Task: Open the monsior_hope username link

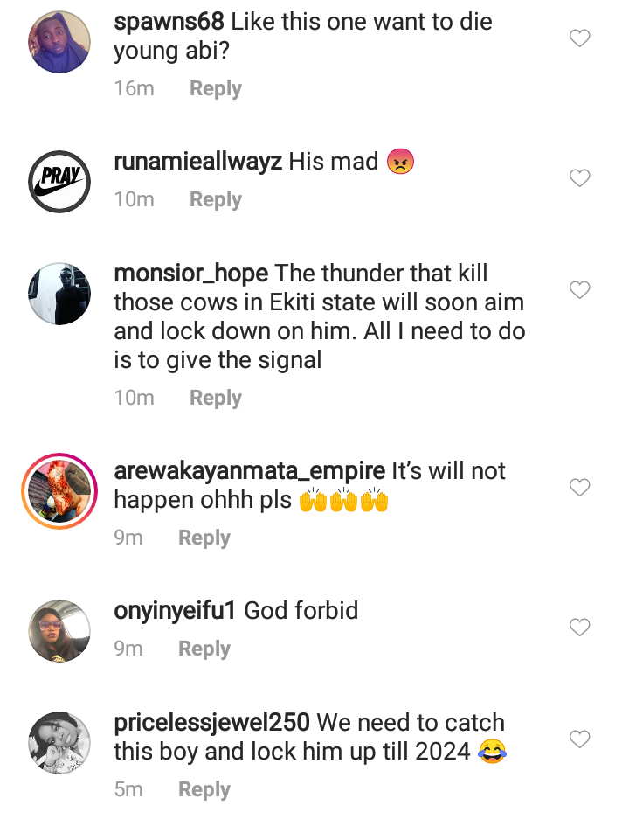Action: 190,274
